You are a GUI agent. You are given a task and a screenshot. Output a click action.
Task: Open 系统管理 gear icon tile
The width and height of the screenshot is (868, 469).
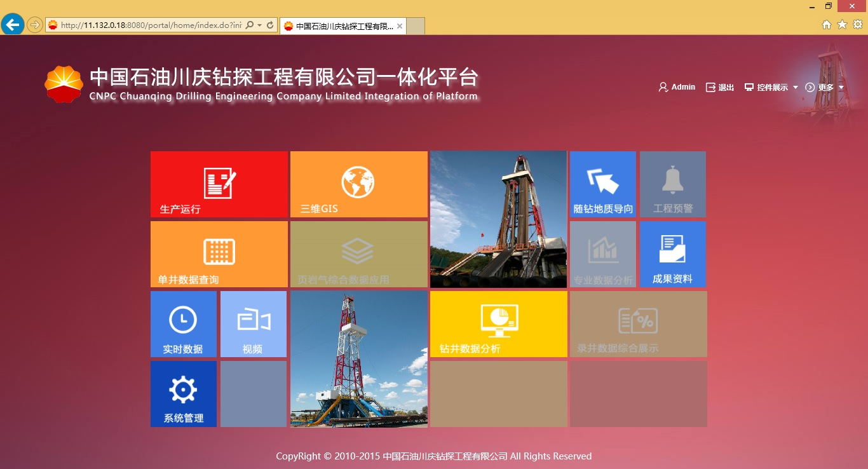[x=183, y=390]
